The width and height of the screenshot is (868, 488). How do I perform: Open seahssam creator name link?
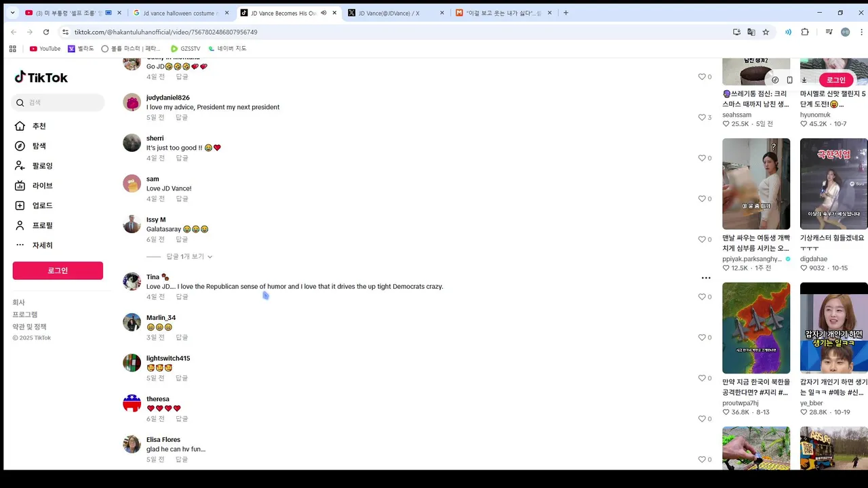(x=736, y=115)
